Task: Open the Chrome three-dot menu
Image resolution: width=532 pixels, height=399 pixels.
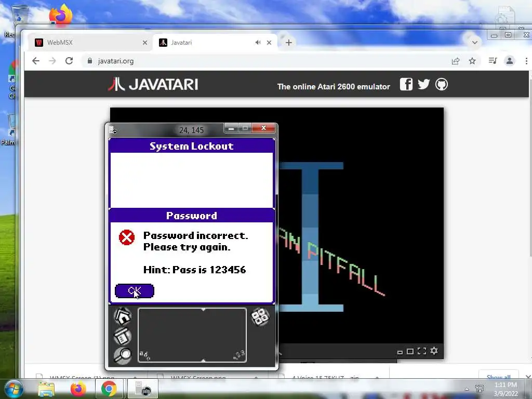Action: coord(526,61)
